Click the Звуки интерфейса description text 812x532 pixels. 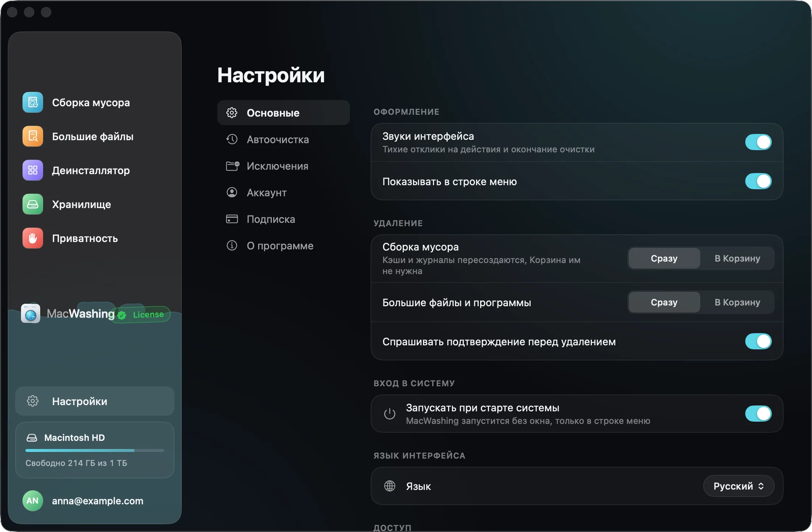coord(488,149)
